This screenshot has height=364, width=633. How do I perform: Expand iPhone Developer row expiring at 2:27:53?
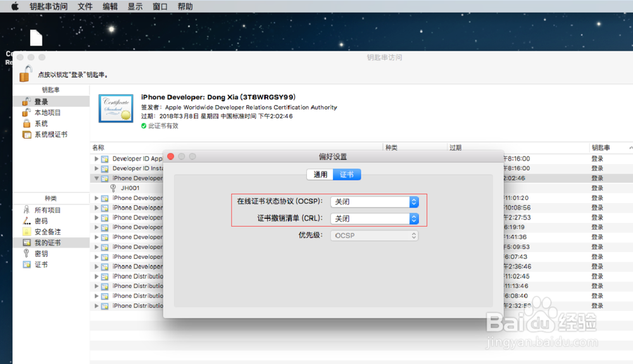[x=96, y=218]
